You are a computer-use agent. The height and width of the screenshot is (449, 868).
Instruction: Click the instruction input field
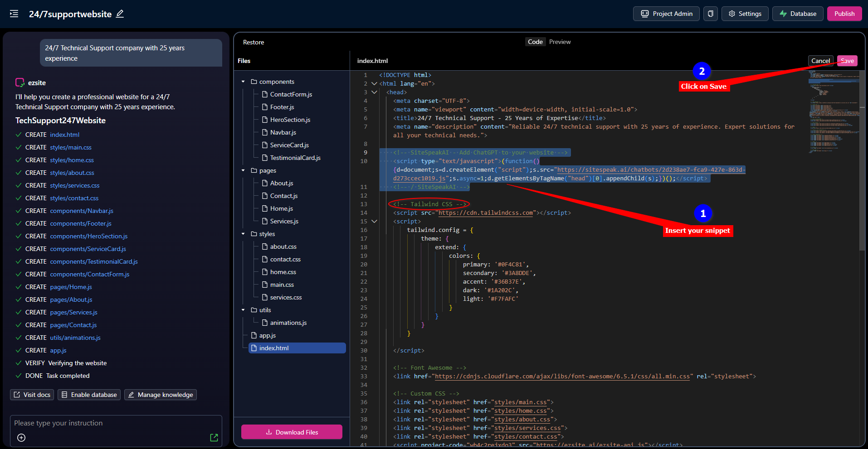(x=116, y=423)
